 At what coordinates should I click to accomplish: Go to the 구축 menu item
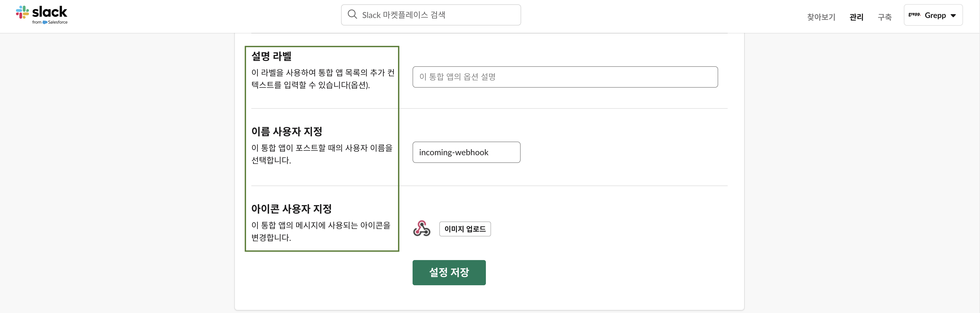point(885,17)
